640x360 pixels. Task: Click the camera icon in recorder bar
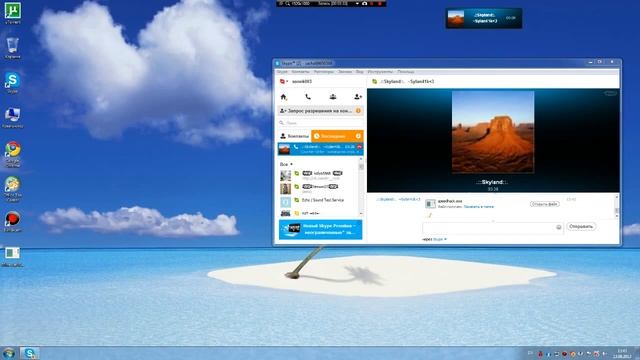tap(364, 4)
